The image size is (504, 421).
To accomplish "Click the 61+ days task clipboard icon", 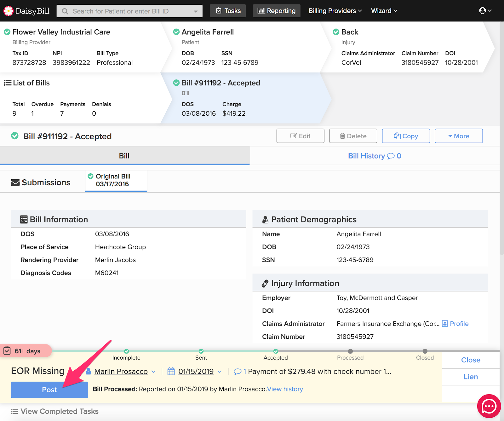I will point(7,351).
